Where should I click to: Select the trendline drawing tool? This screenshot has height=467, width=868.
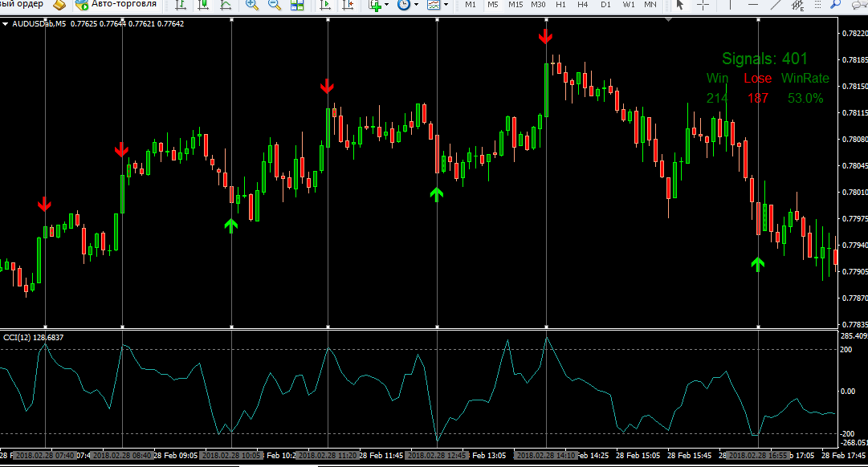776,5
